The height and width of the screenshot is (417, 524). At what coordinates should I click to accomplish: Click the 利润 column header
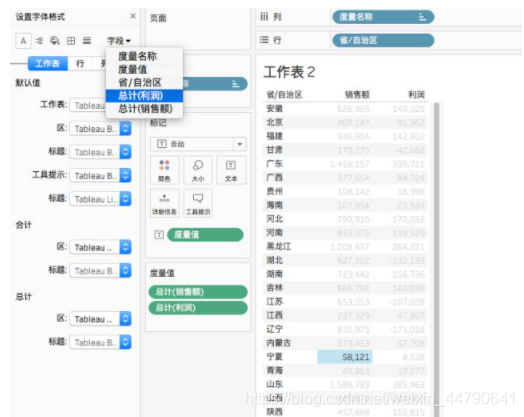416,95
